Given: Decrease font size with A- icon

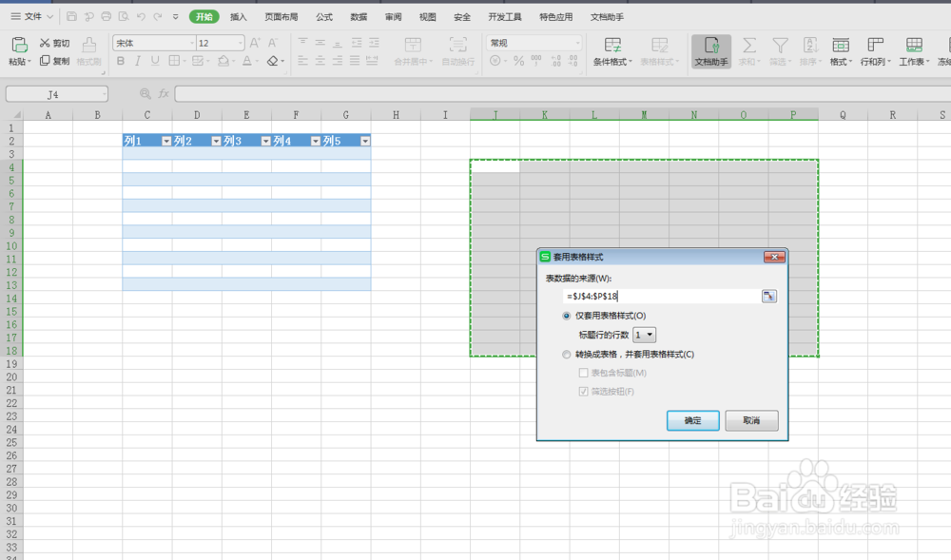Looking at the screenshot, I should (273, 43).
